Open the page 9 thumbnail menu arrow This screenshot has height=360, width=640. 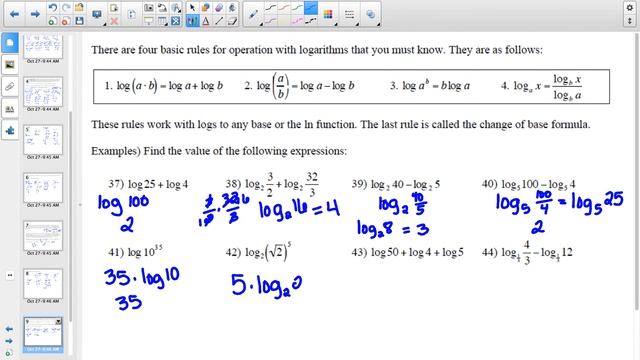(58, 322)
